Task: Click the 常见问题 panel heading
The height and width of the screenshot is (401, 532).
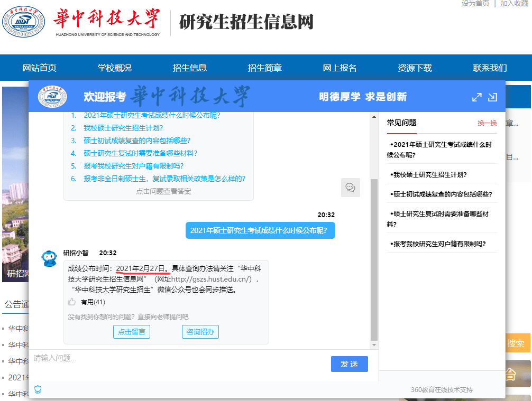Action: click(x=401, y=123)
